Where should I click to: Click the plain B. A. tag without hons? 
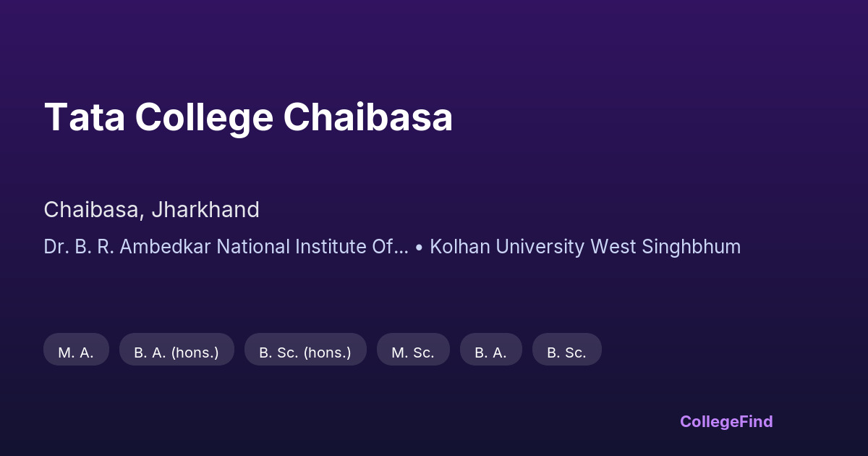click(x=490, y=352)
